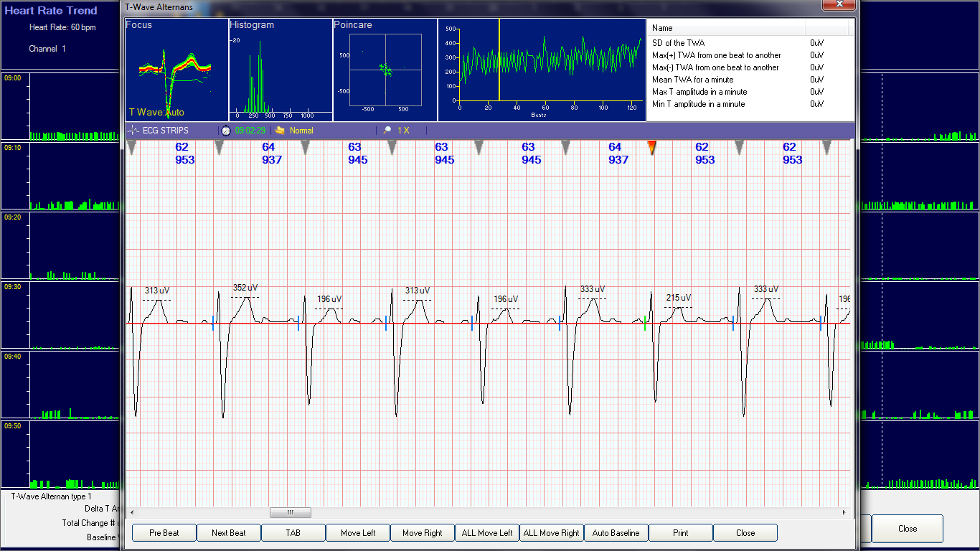980x551 pixels.
Task: Click Close in the background Heart Rate Trend window
Action: pos(908,529)
